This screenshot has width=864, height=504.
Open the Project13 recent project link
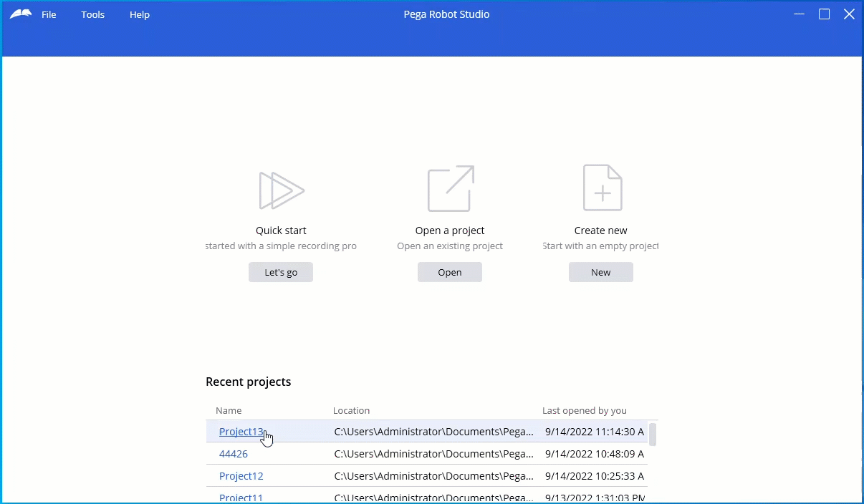pos(241,432)
